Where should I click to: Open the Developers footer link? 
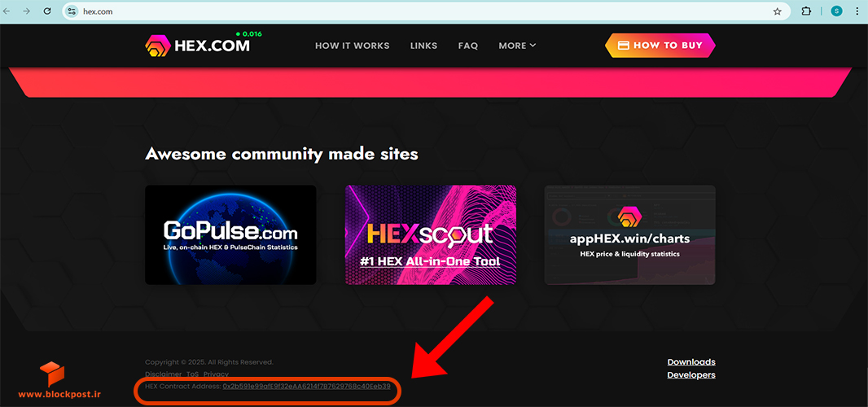pos(691,375)
